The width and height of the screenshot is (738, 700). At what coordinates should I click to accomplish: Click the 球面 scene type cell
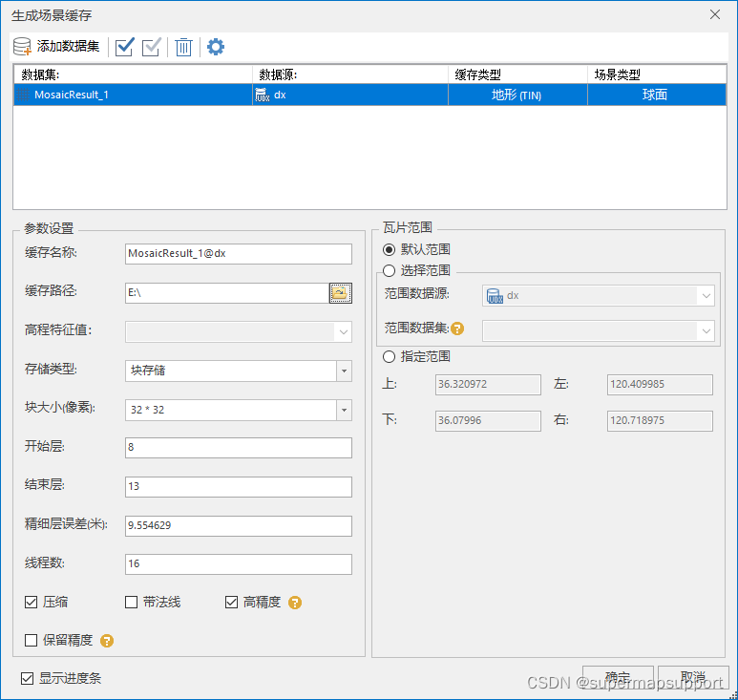(x=656, y=95)
